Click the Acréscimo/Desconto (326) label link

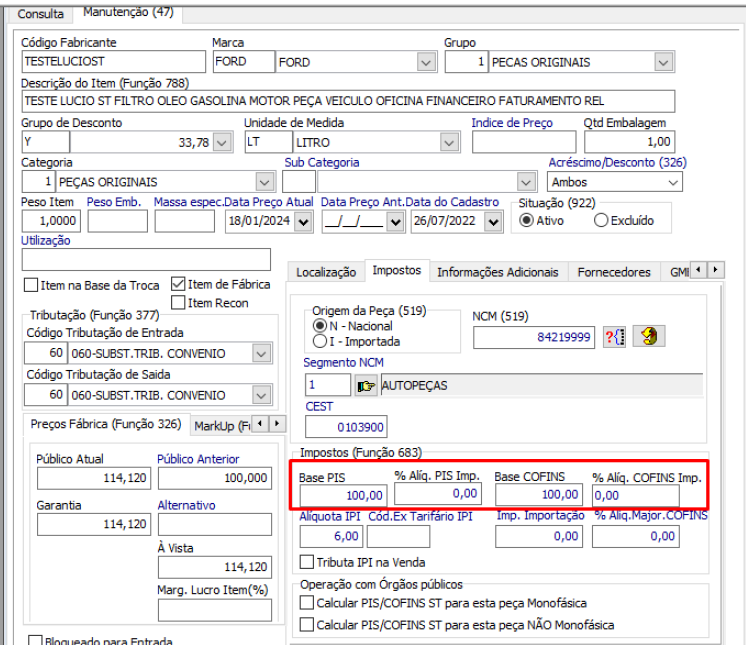coord(618,163)
